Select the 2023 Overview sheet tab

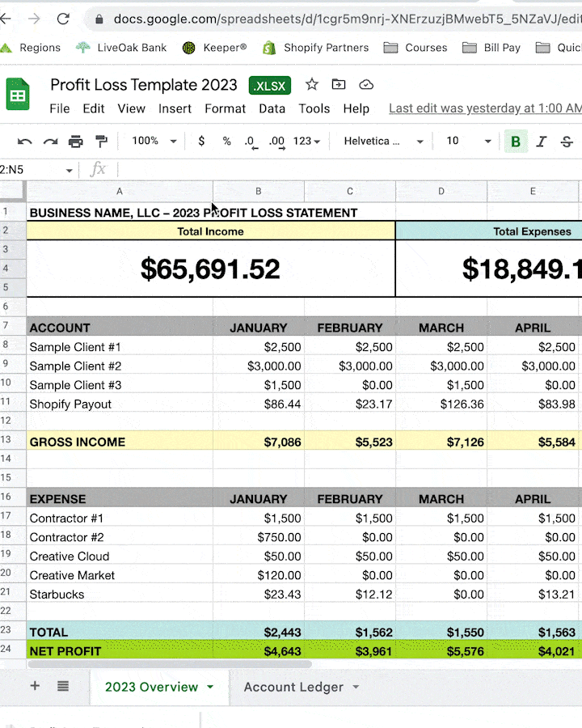coord(151,687)
